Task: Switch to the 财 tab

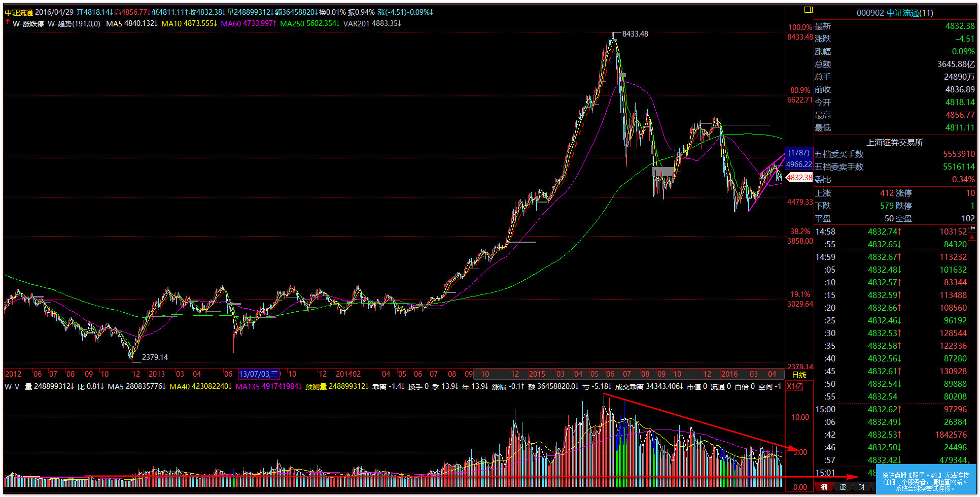Action: [861, 487]
